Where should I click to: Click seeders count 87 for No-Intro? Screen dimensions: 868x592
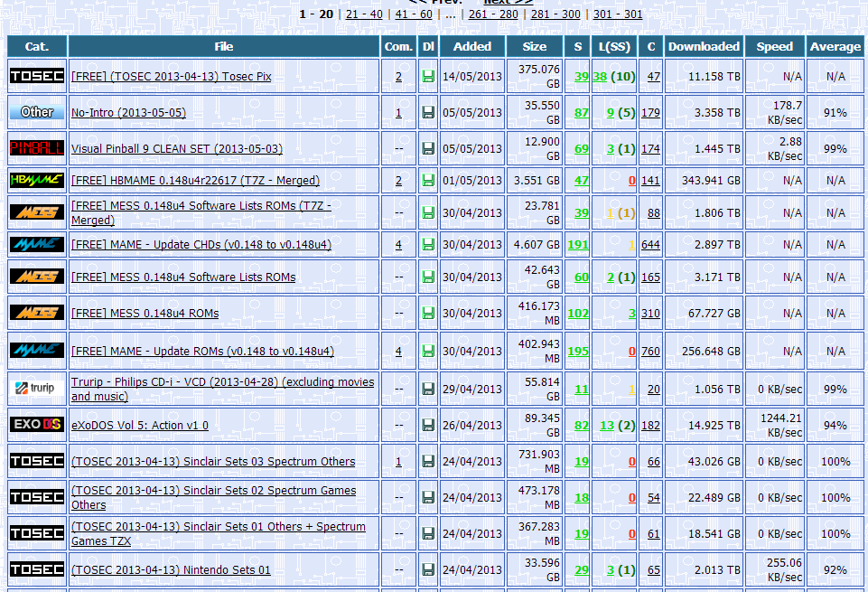582,112
